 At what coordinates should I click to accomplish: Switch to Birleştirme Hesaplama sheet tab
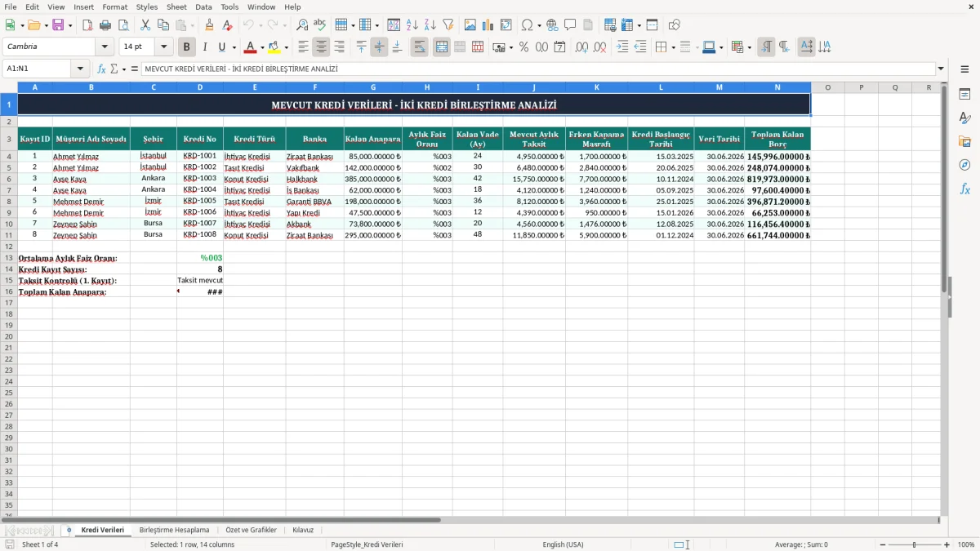pos(174,531)
